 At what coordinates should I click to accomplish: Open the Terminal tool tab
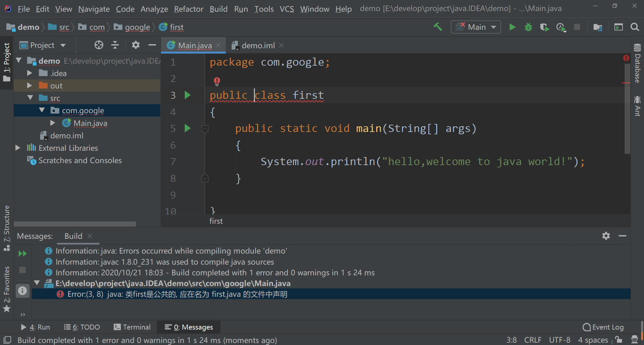click(132, 327)
